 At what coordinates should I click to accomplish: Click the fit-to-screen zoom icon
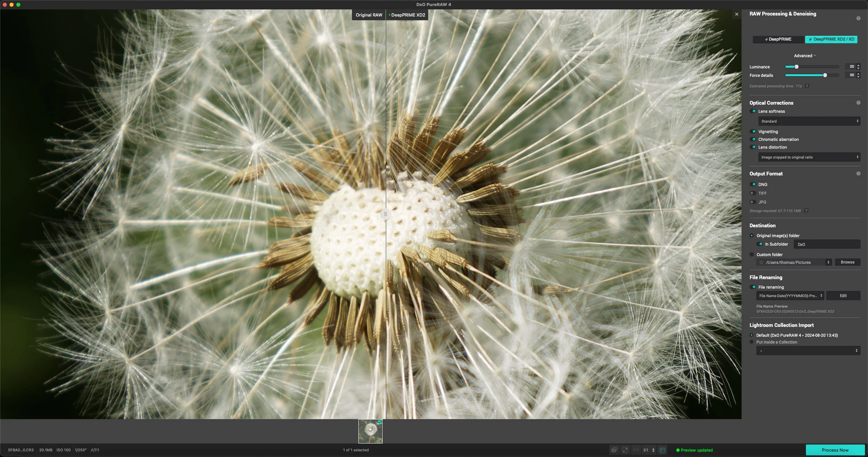click(625, 450)
